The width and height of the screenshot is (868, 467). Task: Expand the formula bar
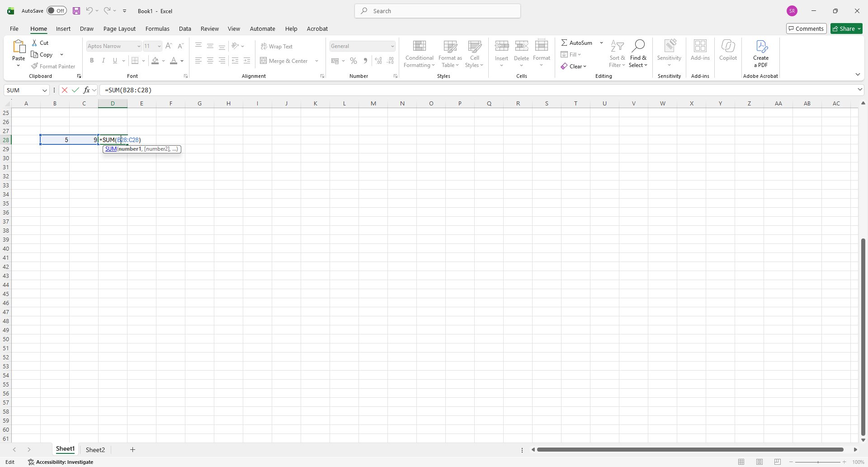pyautogui.click(x=860, y=90)
